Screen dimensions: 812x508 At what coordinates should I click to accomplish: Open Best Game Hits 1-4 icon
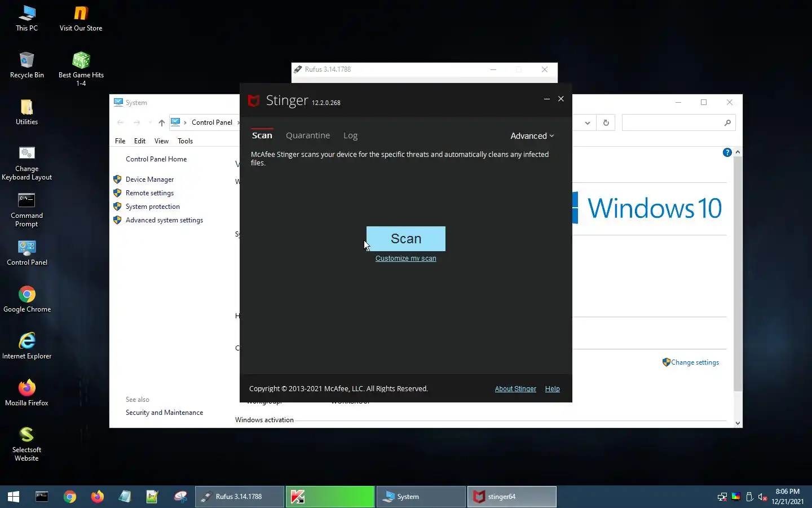[81, 69]
